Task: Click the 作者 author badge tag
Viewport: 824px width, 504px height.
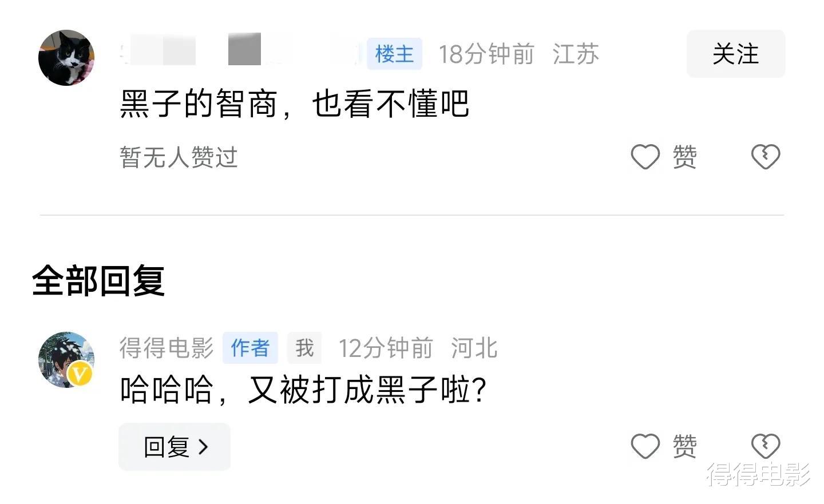Action: [x=250, y=347]
